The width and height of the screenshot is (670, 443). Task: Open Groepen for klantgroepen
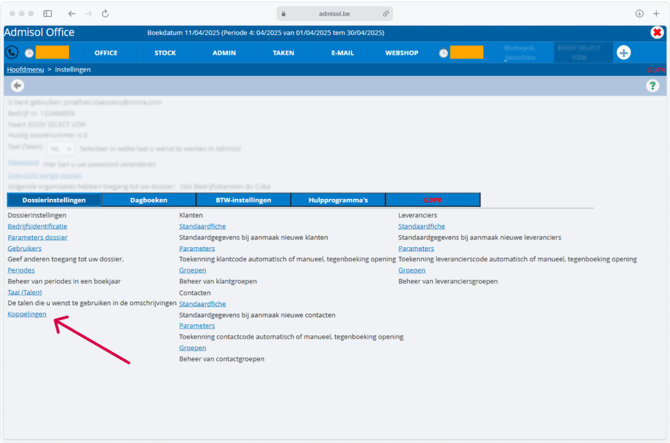[x=193, y=270]
